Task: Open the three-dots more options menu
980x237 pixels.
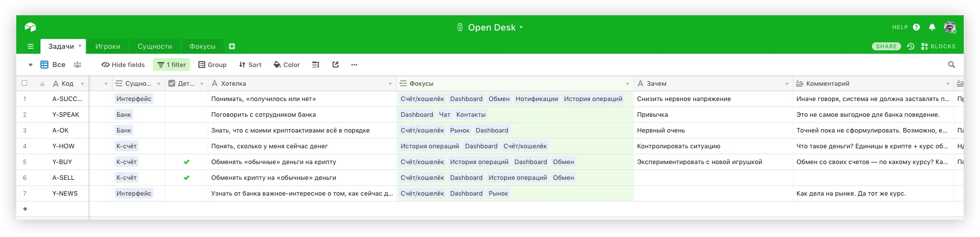Action: 354,65
